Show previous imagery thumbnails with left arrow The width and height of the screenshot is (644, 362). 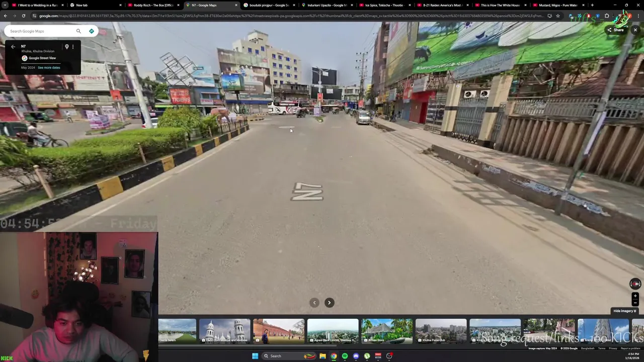(x=314, y=303)
